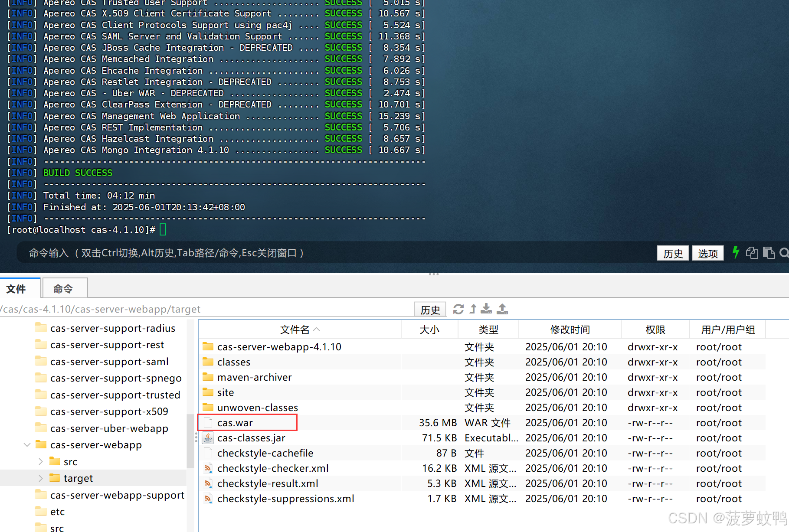Click the checkstyle-cachefile file icon

[208, 453]
